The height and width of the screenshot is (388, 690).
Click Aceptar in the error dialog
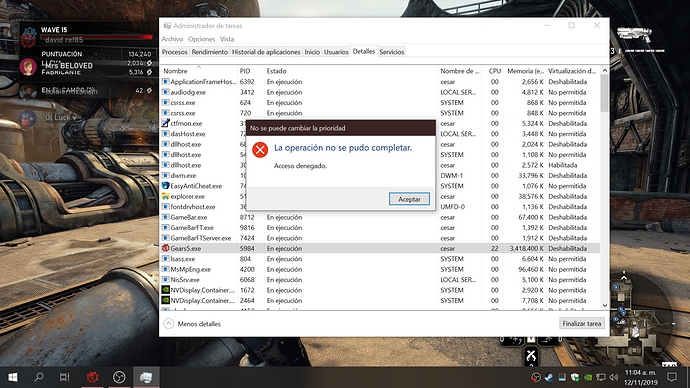[x=409, y=199]
